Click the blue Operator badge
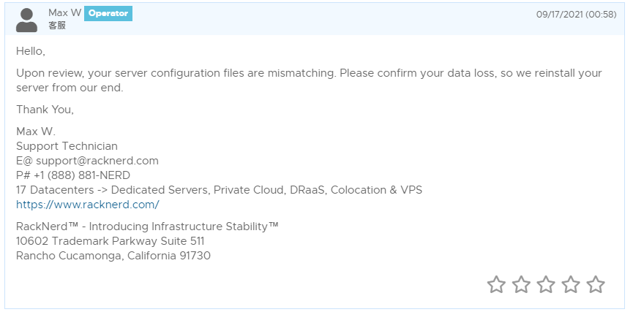Image resolution: width=644 pixels, height=312 pixels. (x=108, y=14)
